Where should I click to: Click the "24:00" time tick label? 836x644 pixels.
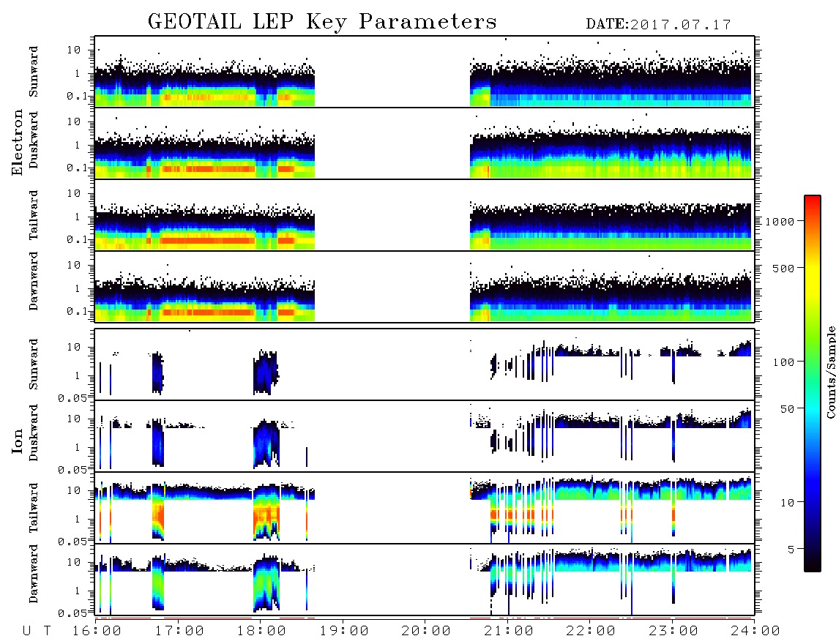click(755, 632)
